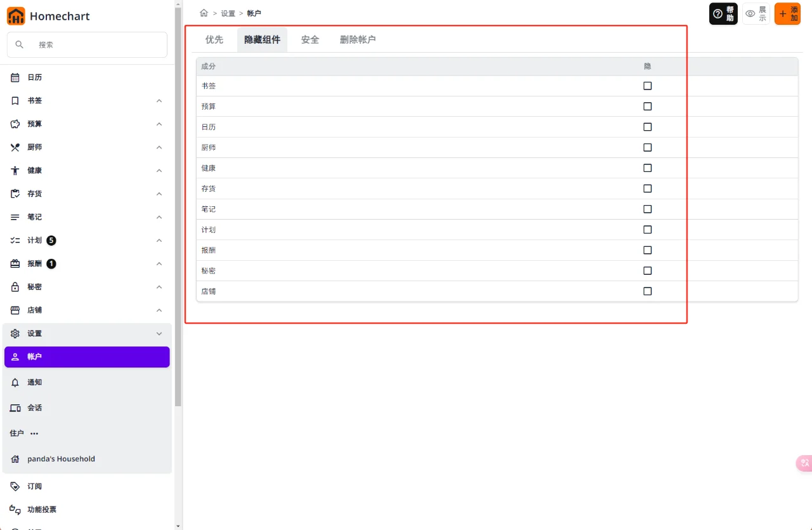Open the 通知 notifications settings
This screenshot has height=530, width=812.
pos(35,382)
